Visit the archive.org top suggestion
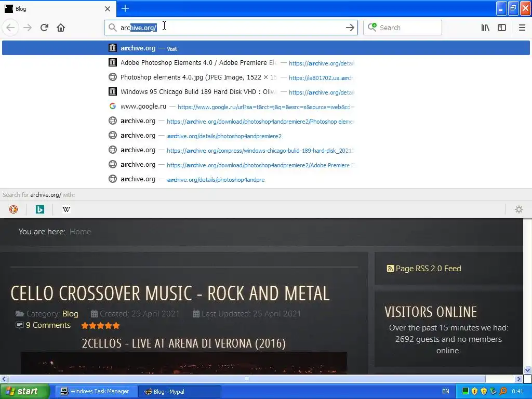 [x=265, y=48]
